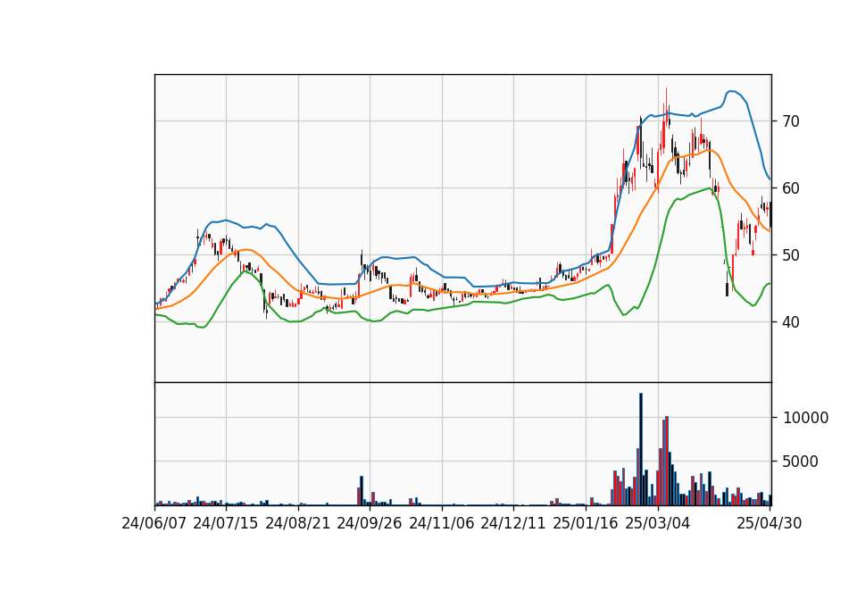Click the 24/08/21 date label
The image size is (857, 616).
(298, 523)
